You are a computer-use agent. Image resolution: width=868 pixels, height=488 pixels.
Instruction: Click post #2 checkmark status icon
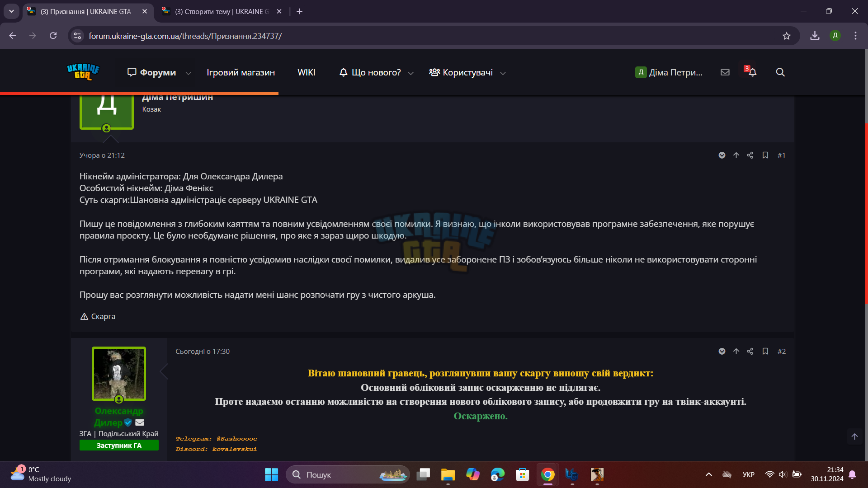(722, 352)
